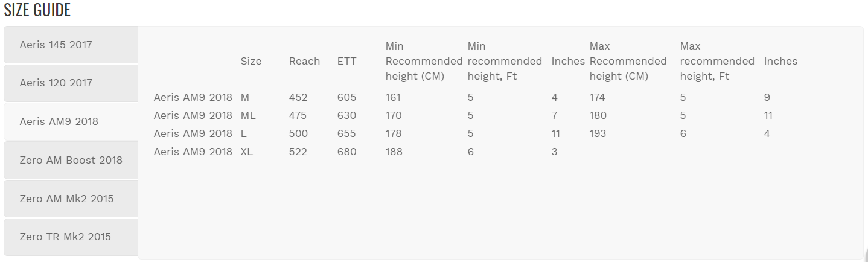This screenshot has width=868, height=262.
Task: Show the Zero AM Mk2 2015 size guide
Action: (x=66, y=199)
